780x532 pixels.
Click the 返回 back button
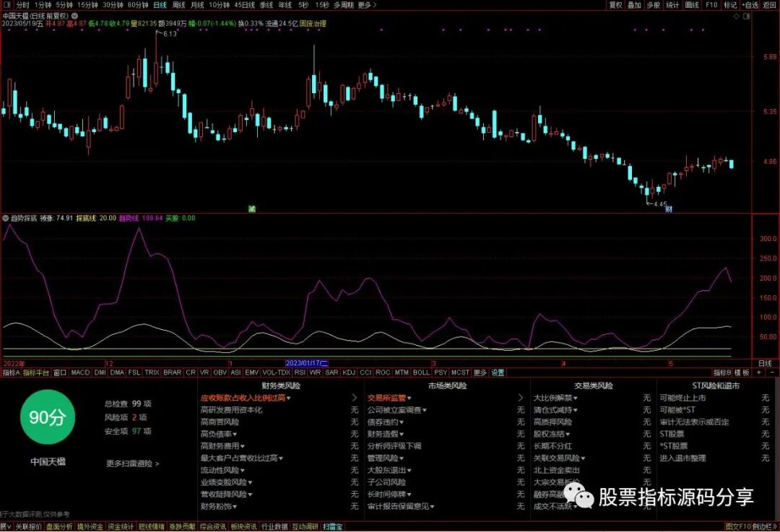click(x=770, y=5)
